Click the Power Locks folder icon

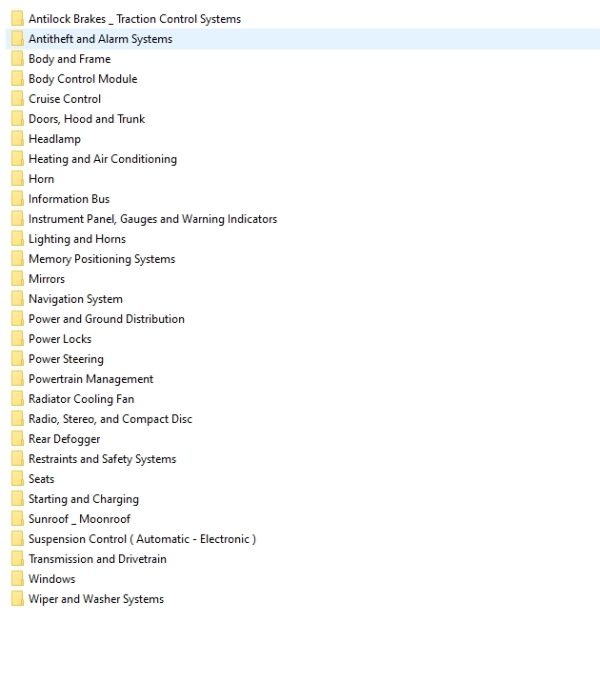[x=17, y=339]
